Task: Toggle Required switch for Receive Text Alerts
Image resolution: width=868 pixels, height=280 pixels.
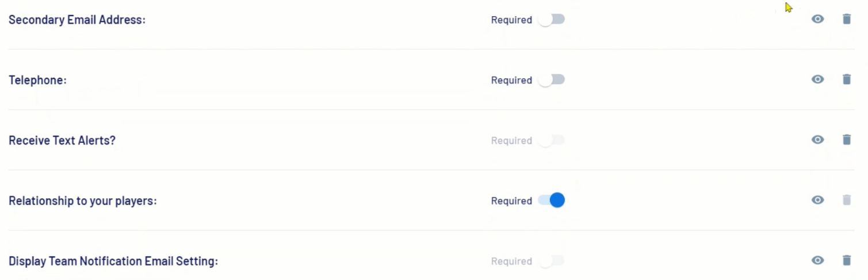Action: tap(552, 140)
